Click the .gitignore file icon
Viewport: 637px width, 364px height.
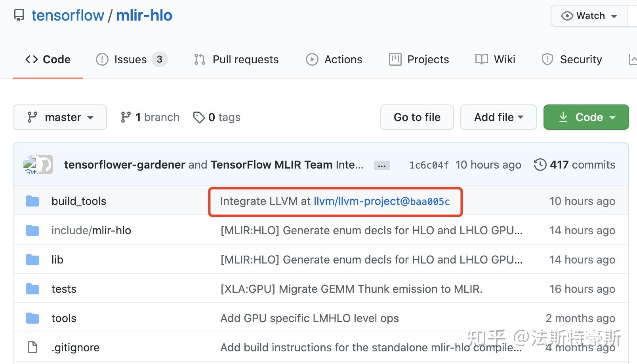coord(32,347)
